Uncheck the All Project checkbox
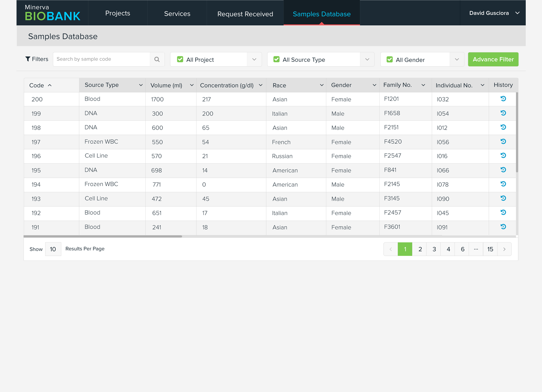The image size is (542, 392). coord(180,59)
